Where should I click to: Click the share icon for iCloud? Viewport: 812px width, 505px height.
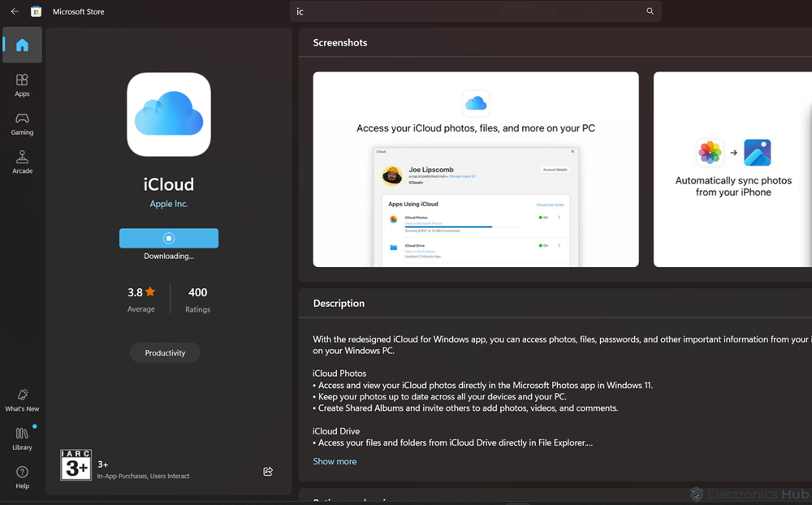(x=268, y=472)
